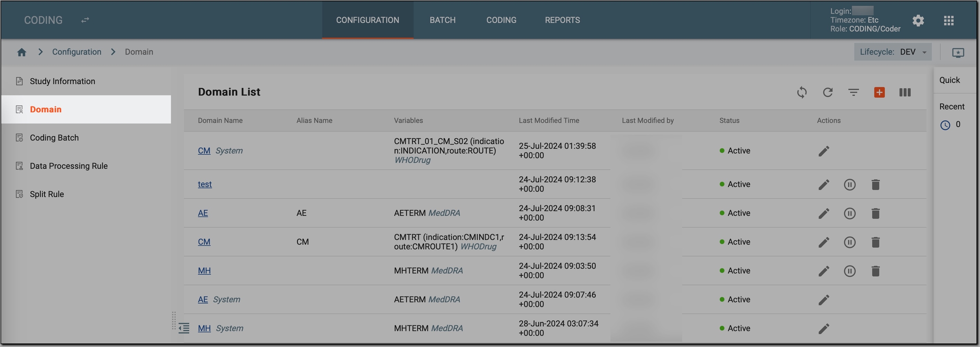The width and height of the screenshot is (980, 347).
Task: Click the swap arrows icon beside CODING
Action: coord(85,20)
